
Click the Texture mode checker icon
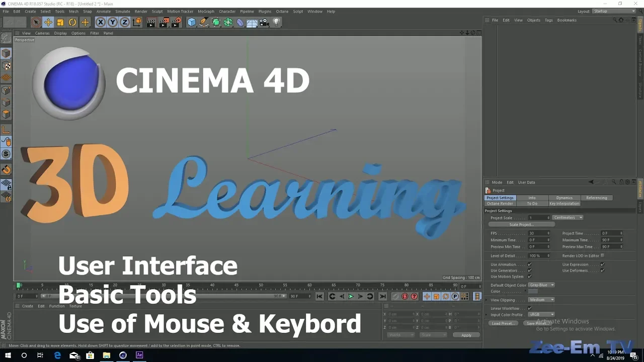(6, 66)
